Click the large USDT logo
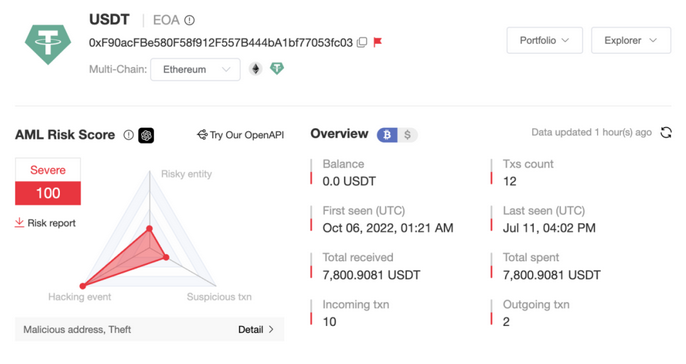This screenshot has height=364, width=686. [48, 45]
